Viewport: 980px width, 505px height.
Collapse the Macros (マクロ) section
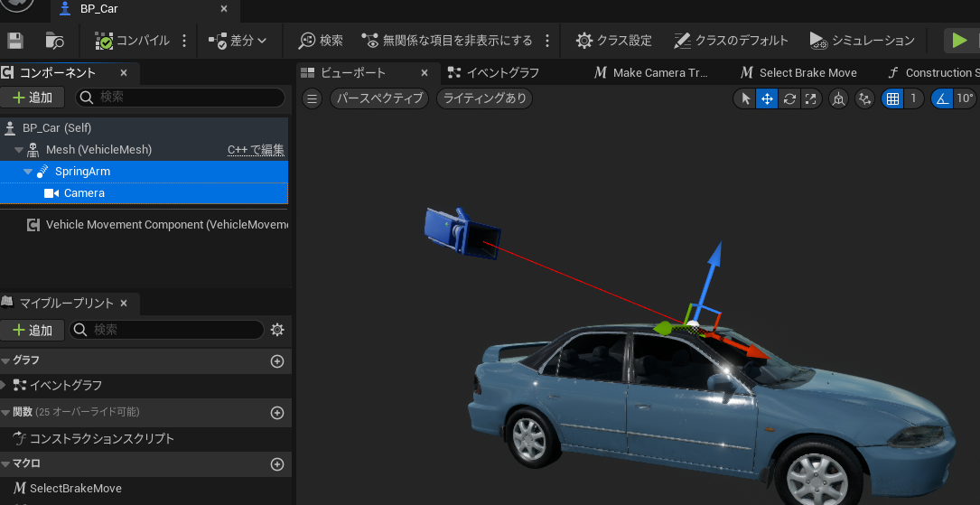pyautogui.click(x=5, y=463)
